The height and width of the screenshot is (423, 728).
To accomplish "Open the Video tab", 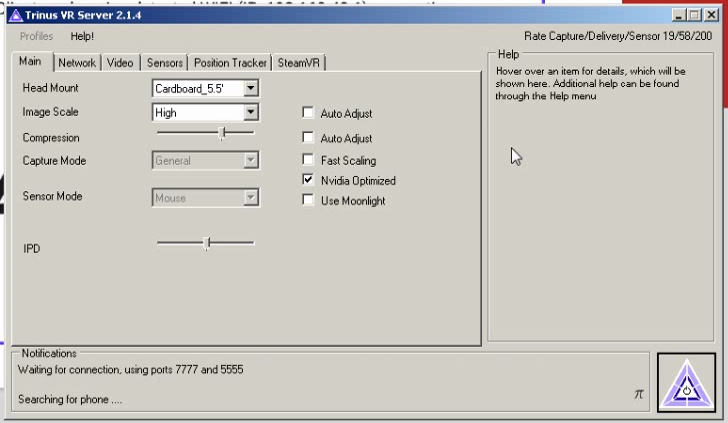I will [x=120, y=63].
